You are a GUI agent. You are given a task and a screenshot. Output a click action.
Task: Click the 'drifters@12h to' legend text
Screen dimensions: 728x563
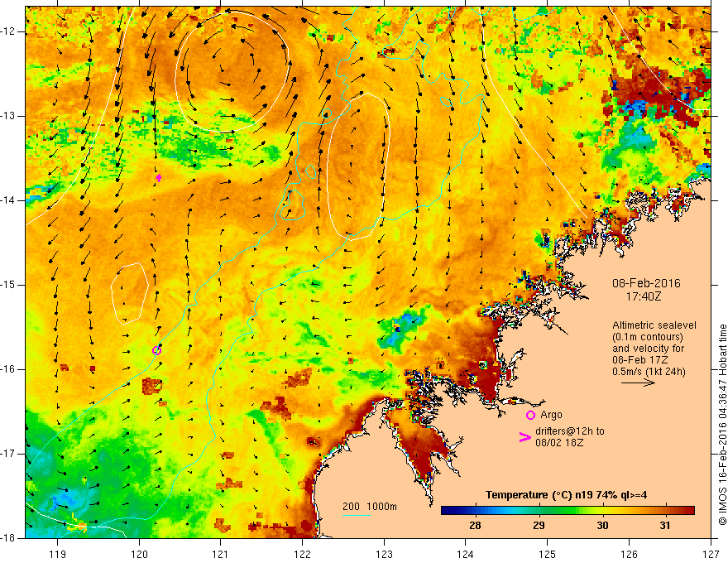pos(570,431)
